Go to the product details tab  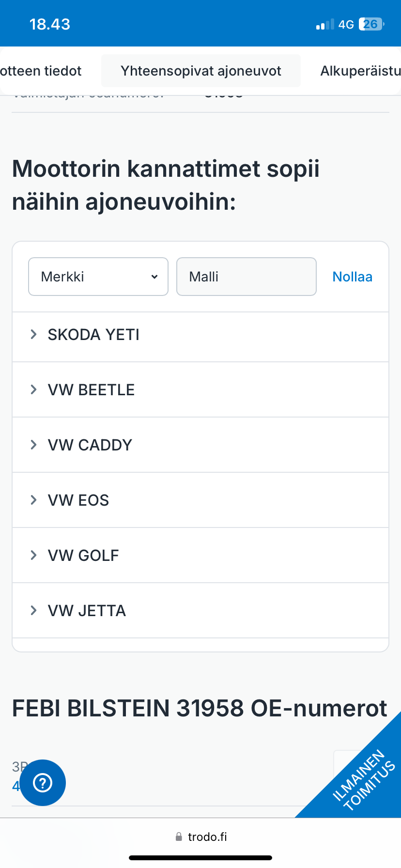coord(41,71)
